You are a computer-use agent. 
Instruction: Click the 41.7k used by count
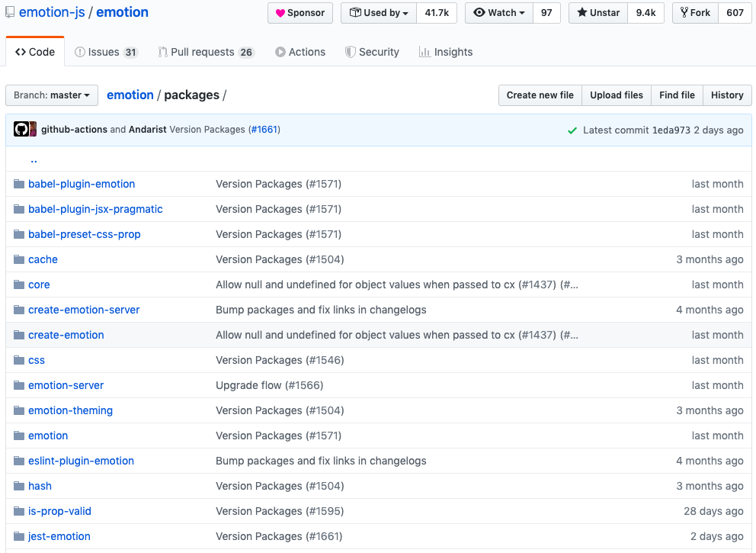point(437,12)
